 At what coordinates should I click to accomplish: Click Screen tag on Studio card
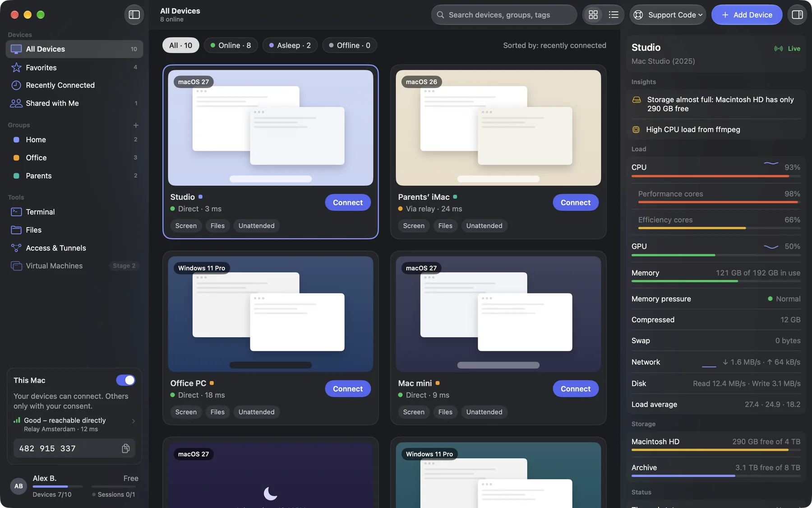tap(186, 226)
